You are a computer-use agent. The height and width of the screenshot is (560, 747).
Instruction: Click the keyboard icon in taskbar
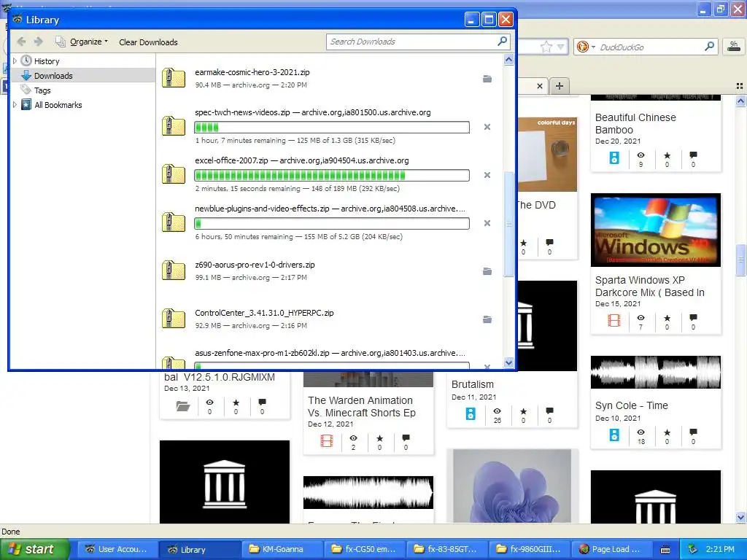(x=665, y=550)
